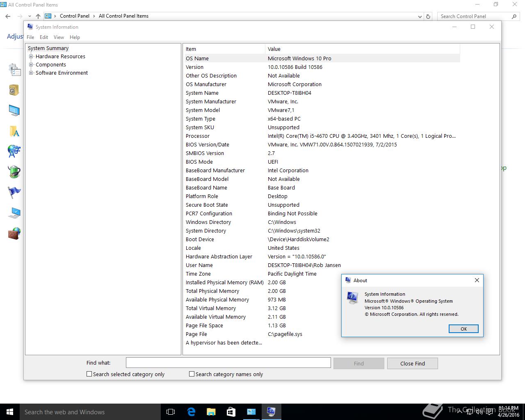Image resolution: width=525 pixels, height=420 pixels.
Task: Enable Search selected category only checkbox
Action: (89, 374)
